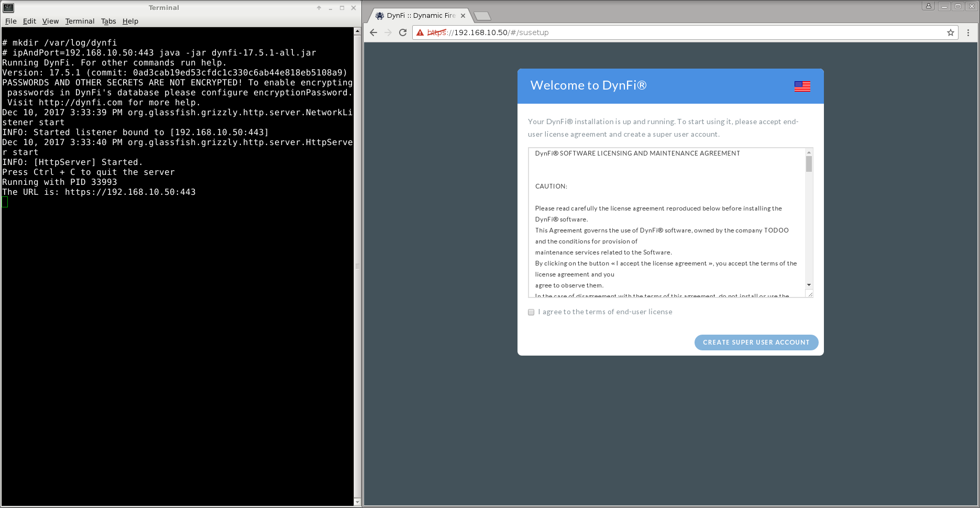This screenshot has width=980, height=508.
Task: Open the Terminal Help menu
Action: pos(130,21)
